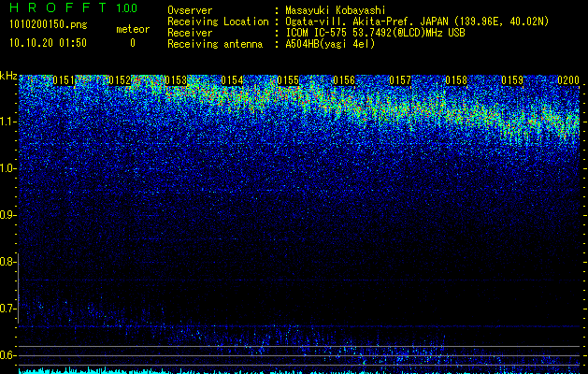The image size is (588, 374).
Task: Click the meteor count value 0
Action: pos(133,43)
